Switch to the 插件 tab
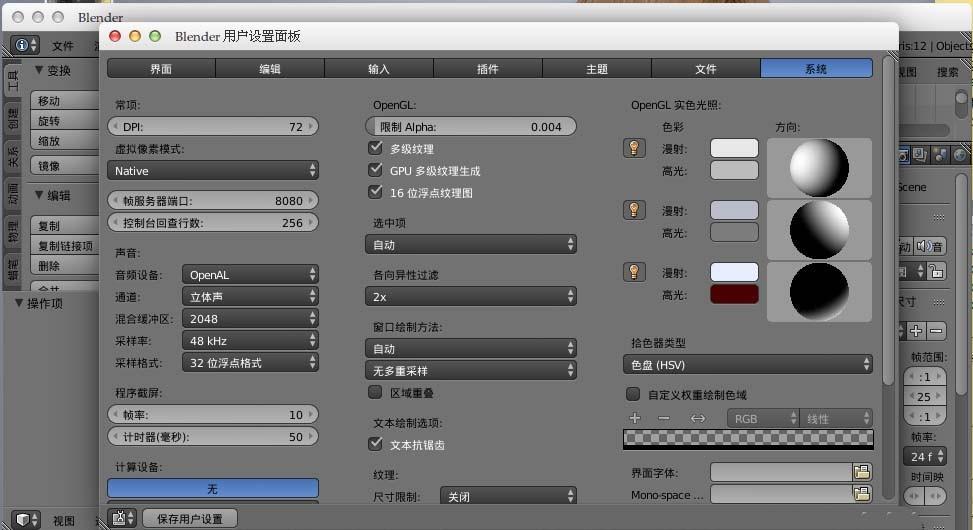Viewport: 973px width, 530px height. coord(488,68)
